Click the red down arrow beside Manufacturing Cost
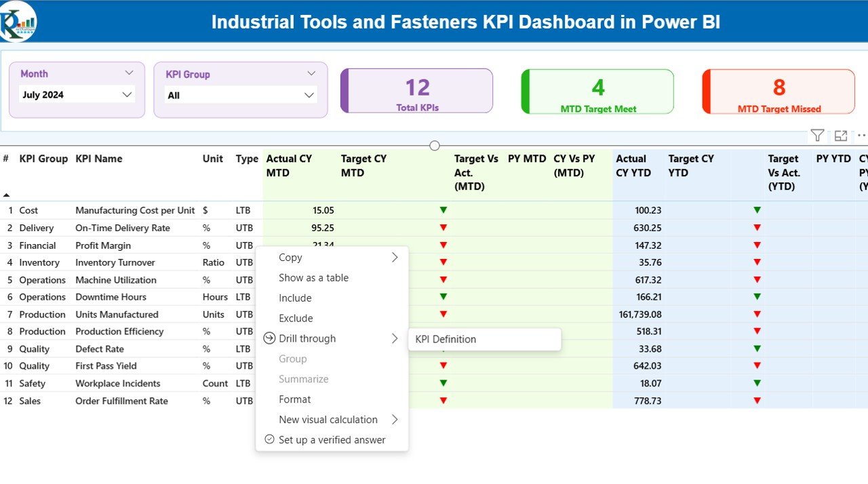 (443, 210)
